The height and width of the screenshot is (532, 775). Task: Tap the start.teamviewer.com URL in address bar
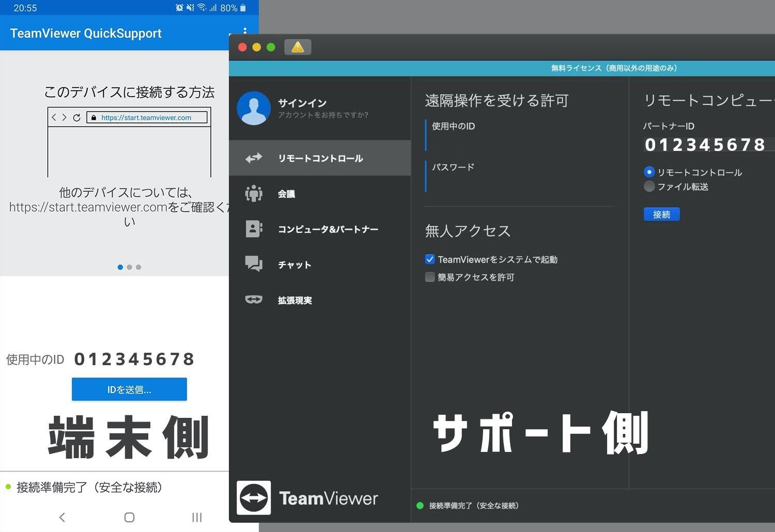pos(147,118)
